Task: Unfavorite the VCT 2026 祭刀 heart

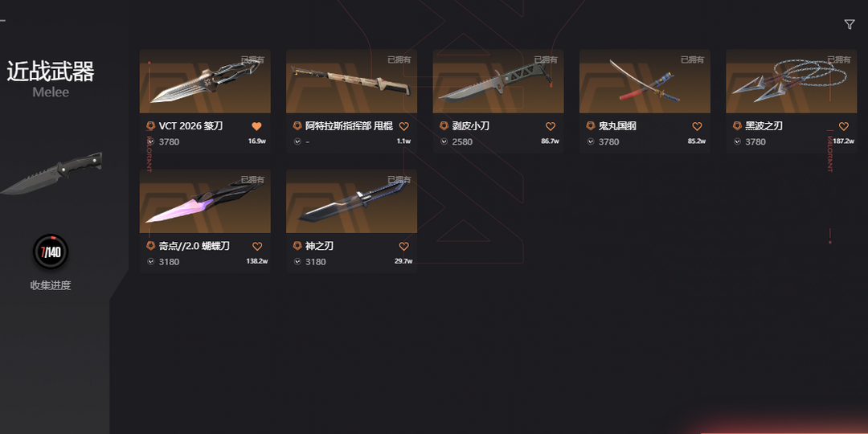Action: (x=256, y=126)
